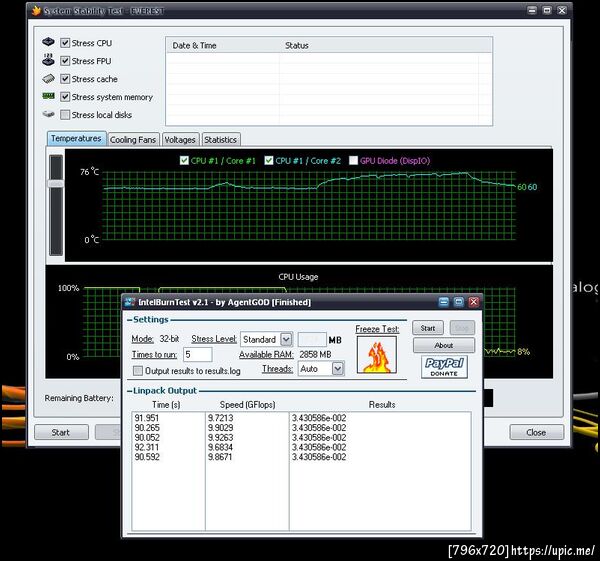The width and height of the screenshot is (600, 561).
Task: Click the Results column header
Action: click(x=382, y=404)
